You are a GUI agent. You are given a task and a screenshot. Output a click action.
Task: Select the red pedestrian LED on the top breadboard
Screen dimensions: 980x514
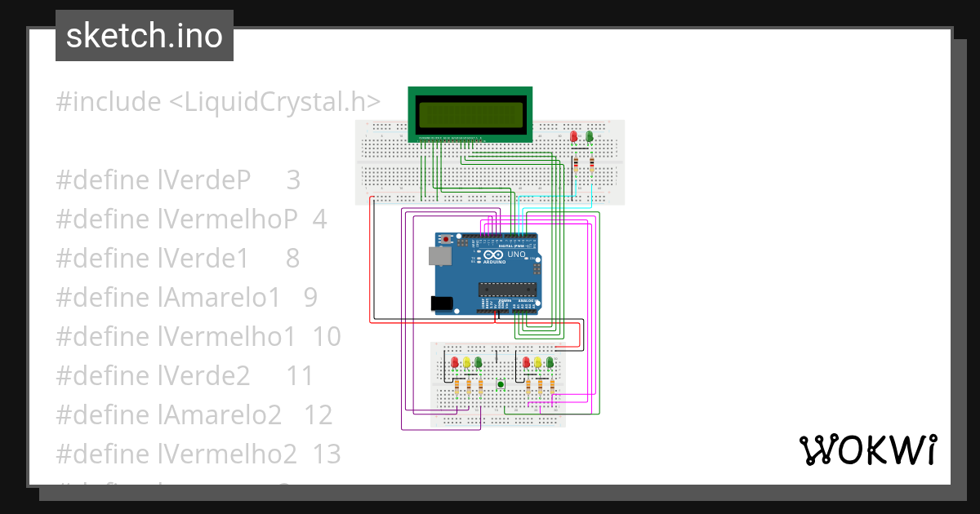(x=574, y=136)
